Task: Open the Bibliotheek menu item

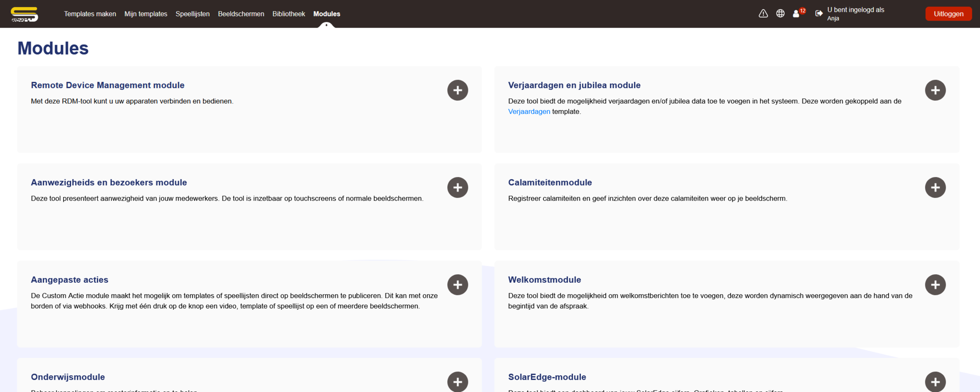Action: [x=289, y=14]
